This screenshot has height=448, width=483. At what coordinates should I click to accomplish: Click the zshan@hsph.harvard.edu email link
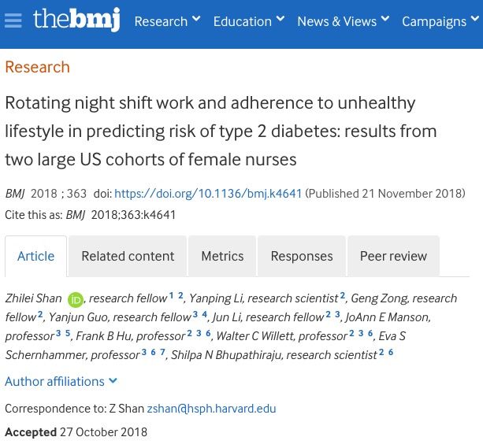[211, 409]
